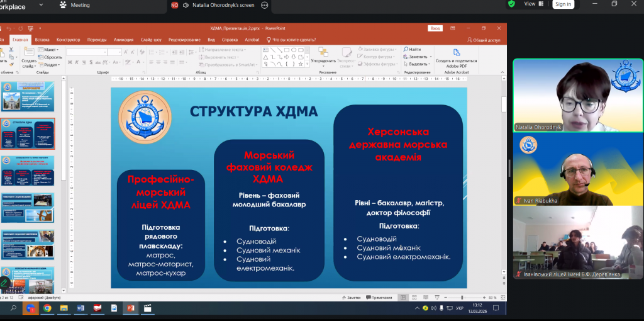
Task: Open Google Chrome from taskbar
Action: 47,308
